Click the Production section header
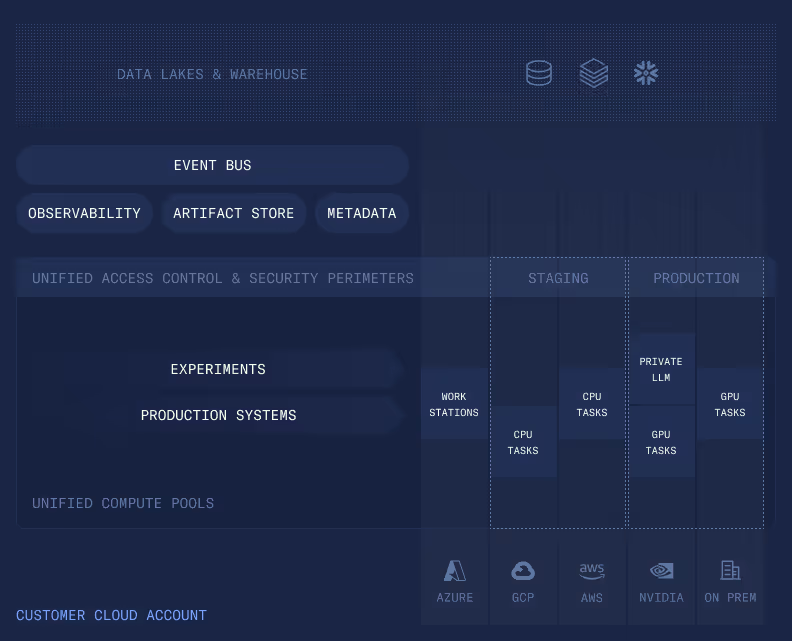792x641 pixels. (696, 278)
